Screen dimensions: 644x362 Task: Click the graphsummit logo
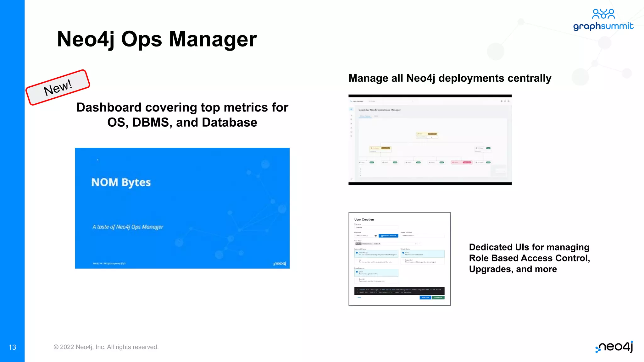603,19
